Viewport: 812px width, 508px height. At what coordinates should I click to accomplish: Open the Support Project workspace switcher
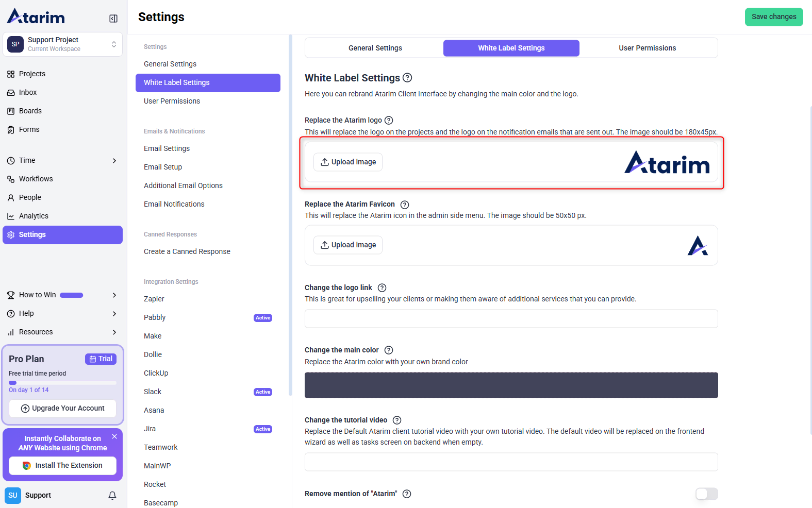click(62, 44)
